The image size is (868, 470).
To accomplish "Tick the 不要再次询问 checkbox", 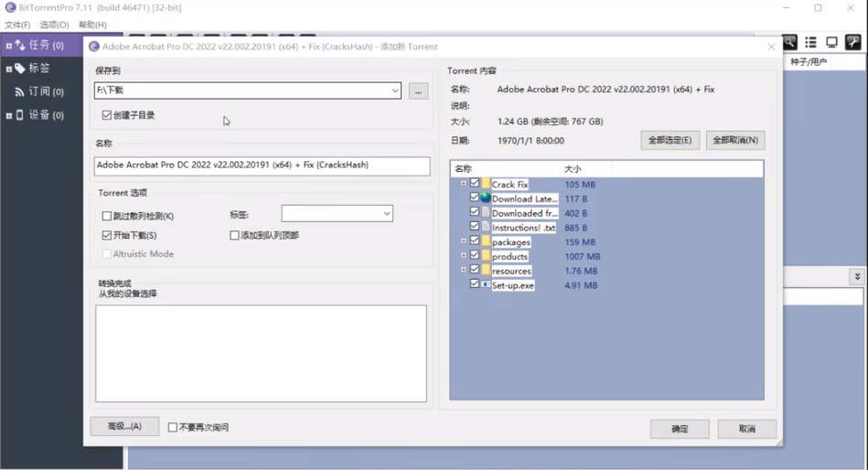I will click(173, 427).
